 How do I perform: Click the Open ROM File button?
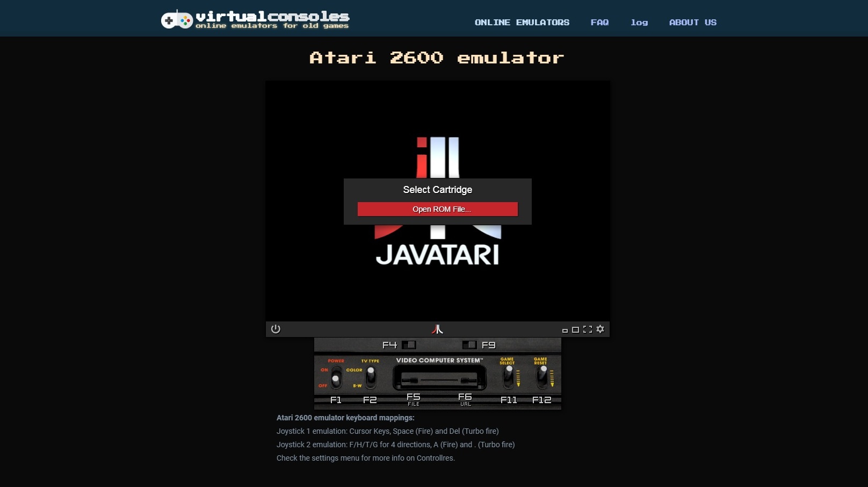[437, 209]
